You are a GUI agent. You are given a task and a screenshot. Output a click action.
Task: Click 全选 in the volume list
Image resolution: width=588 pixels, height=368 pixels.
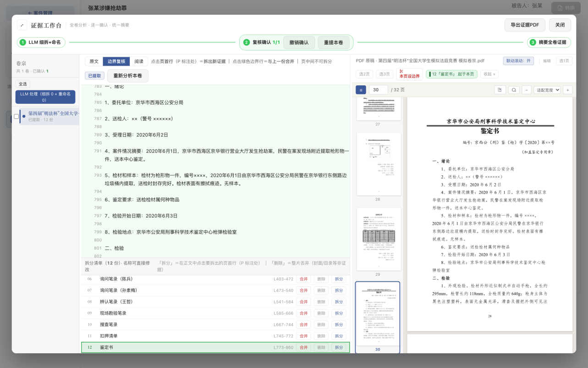[23, 84]
